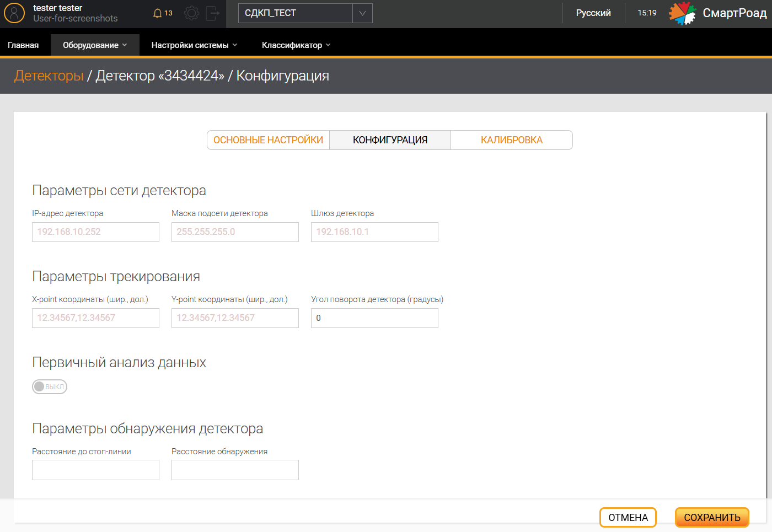Expand the Оборудование menu
The height and width of the screenshot is (532, 772).
(95, 45)
